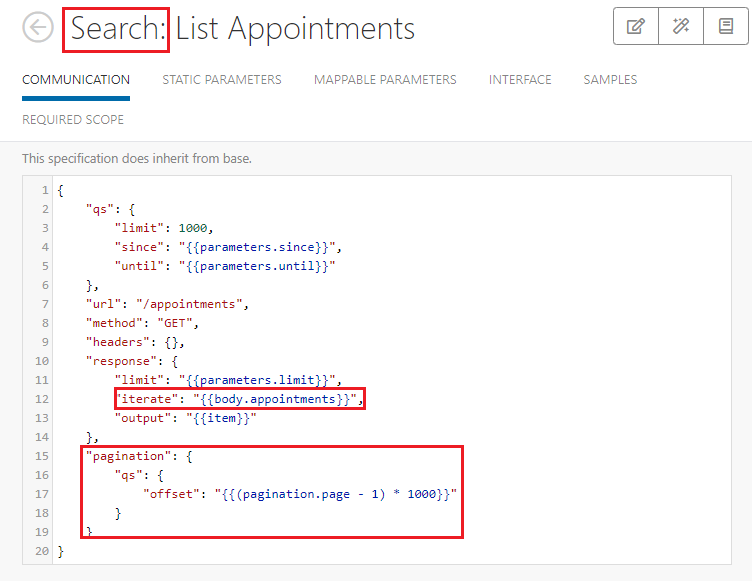752x581 pixels.
Task: Open the Samples tab
Action: tap(610, 80)
